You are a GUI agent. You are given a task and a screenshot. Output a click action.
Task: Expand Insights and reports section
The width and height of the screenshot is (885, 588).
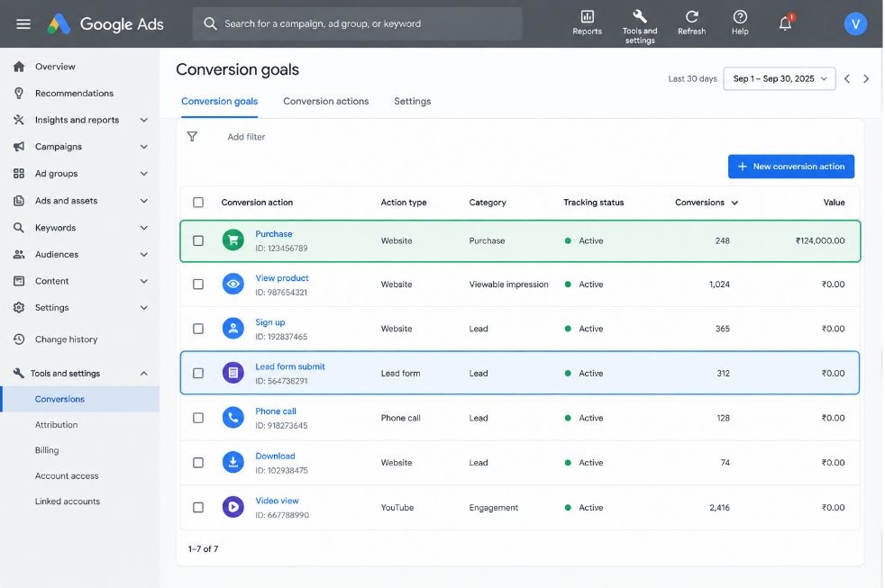(x=144, y=120)
